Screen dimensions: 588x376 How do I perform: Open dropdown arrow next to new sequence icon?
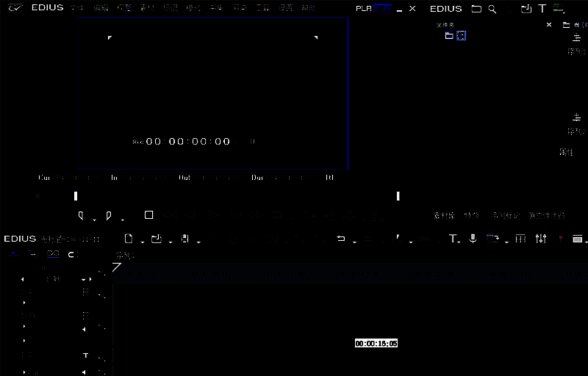[142, 242]
